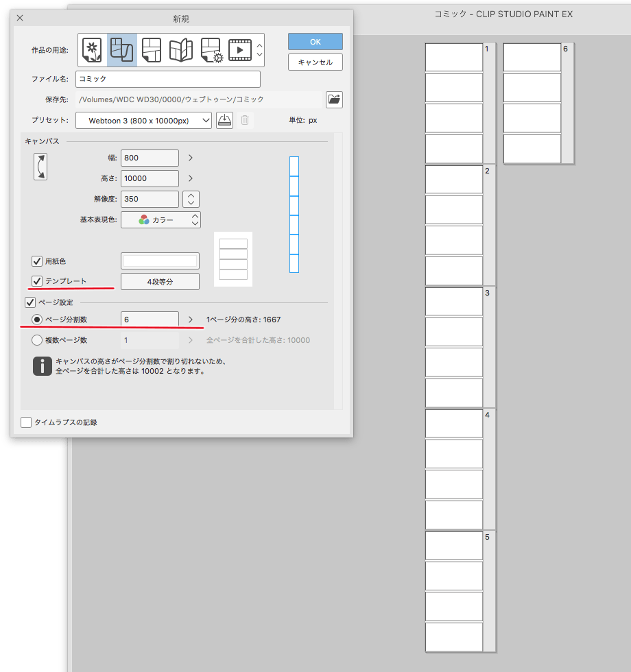This screenshot has width=631, height=672.
Task: Toggle the ページ設定 checkbox
Action: tap(29, 302)
